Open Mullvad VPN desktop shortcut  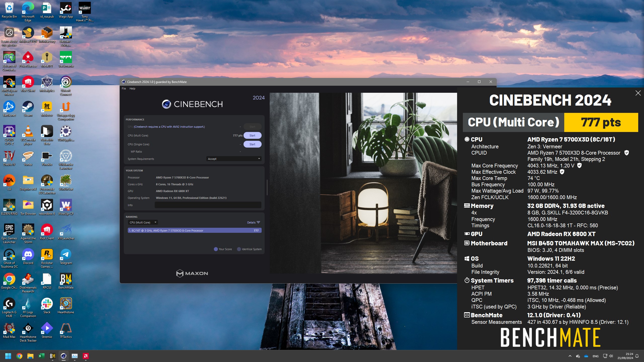28,35
